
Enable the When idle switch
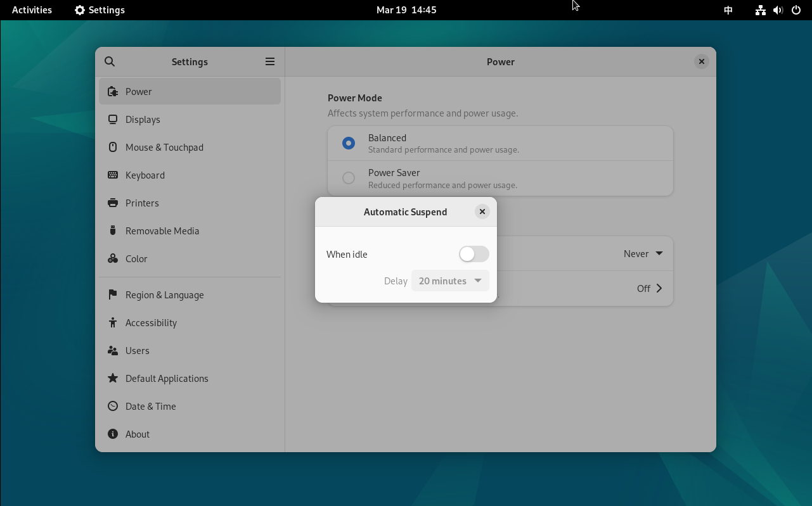(474, 254)
